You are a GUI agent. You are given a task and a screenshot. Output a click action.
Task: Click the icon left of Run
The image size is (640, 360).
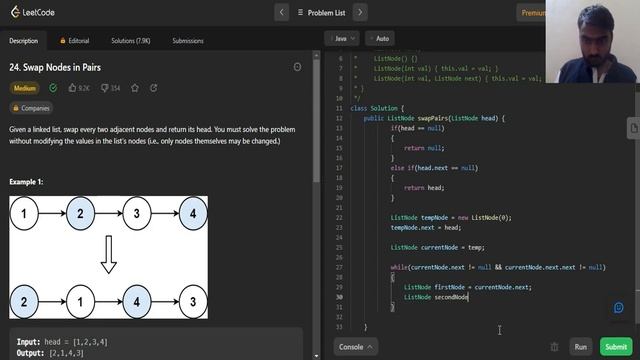pos(554,347)
